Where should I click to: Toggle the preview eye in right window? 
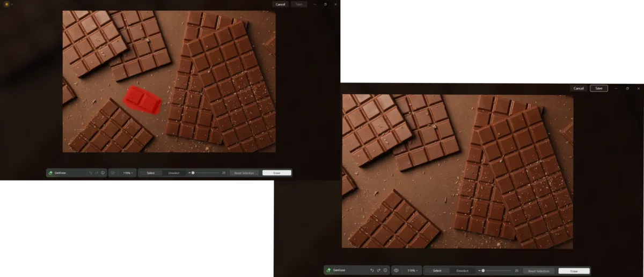[x=396, y=271]
